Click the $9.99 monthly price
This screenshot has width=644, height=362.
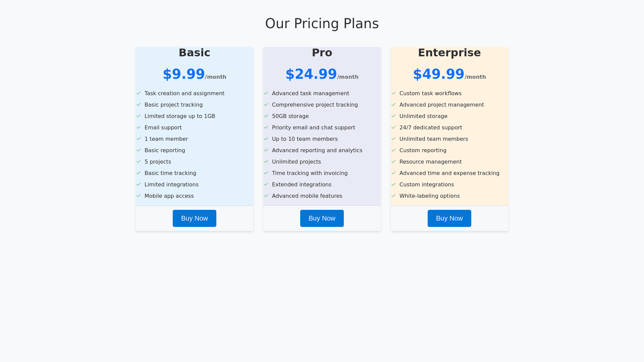click(184, 74)
